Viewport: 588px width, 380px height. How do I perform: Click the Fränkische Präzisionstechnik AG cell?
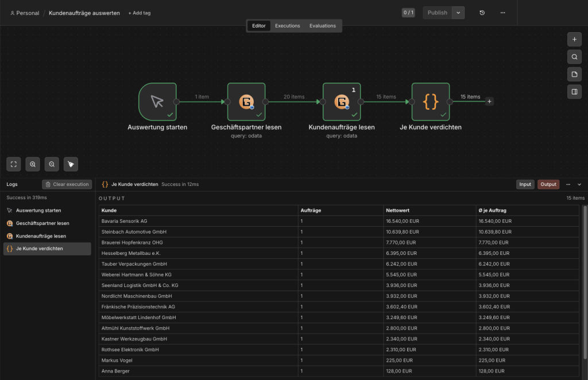pos(198,307)
